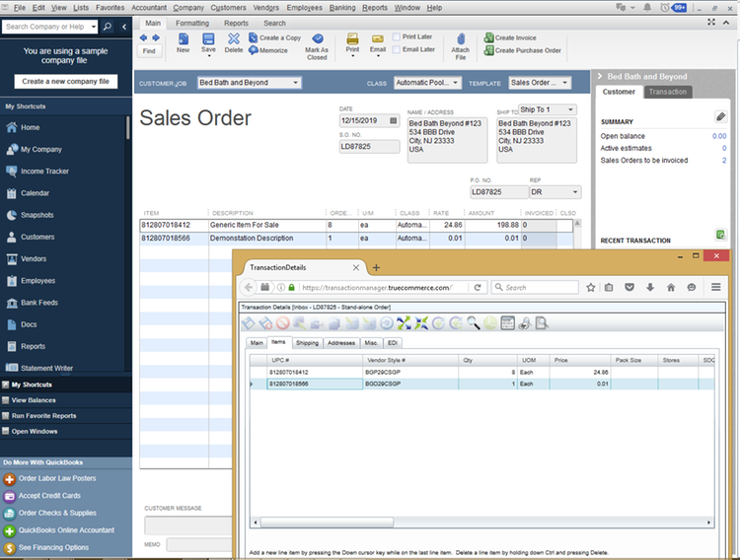This screenshot has height=560, width=740.
Task: Click the edit pencil icon in Summary
Action: [720, 116]
